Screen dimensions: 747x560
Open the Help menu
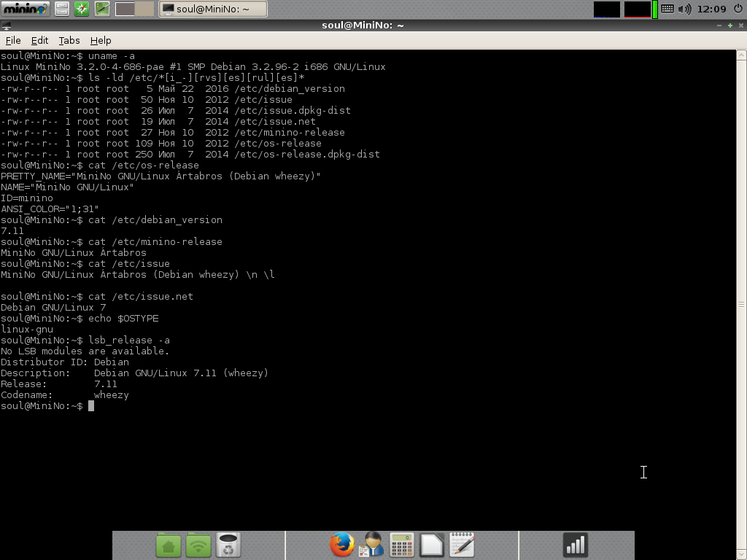pos(101,41)
